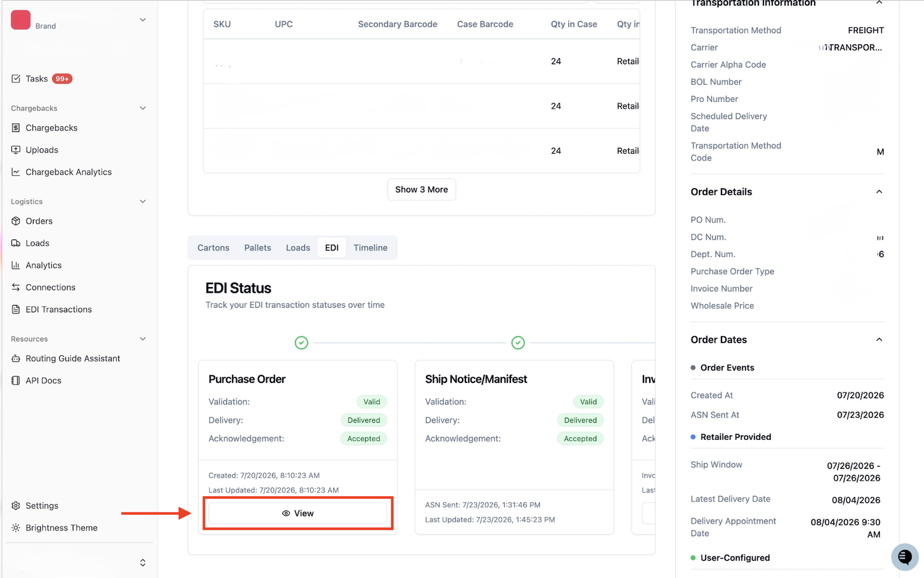Click Ship Notice/Manifest Delivered badge
This screenshot has height=578, width=924.
(x=580, y=420)
